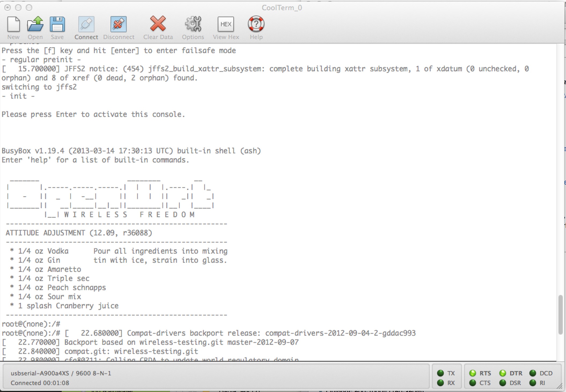Click the DSR status indicator

[x=503, y=383]
